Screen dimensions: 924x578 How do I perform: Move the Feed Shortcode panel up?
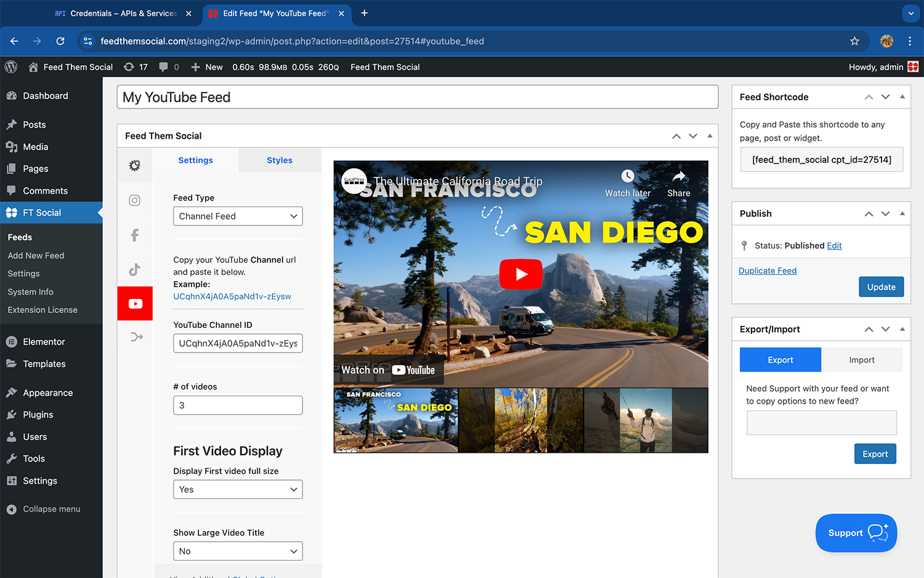869,97
